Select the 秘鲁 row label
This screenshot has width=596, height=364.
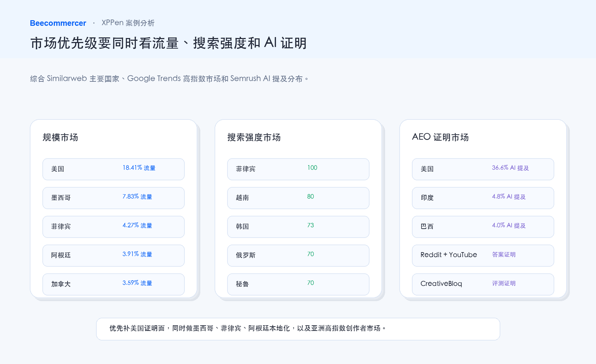coord(242,284)
